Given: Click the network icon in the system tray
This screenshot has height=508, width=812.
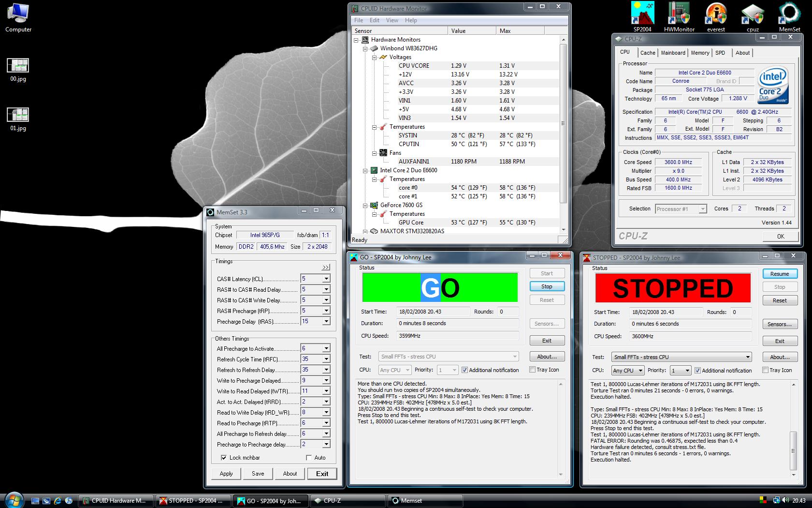Looking at the screenshot, I should 776,501.
